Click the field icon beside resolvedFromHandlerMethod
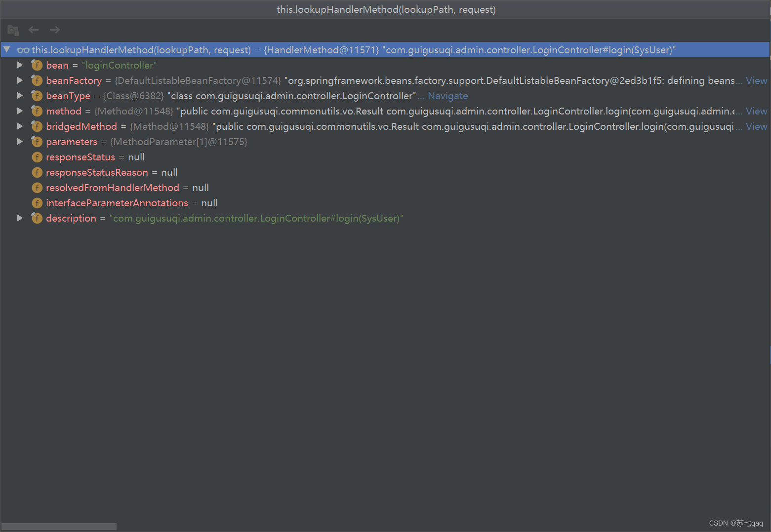Image resolution: width=771 pixels, height=532 pixels. tap(37, 188)
